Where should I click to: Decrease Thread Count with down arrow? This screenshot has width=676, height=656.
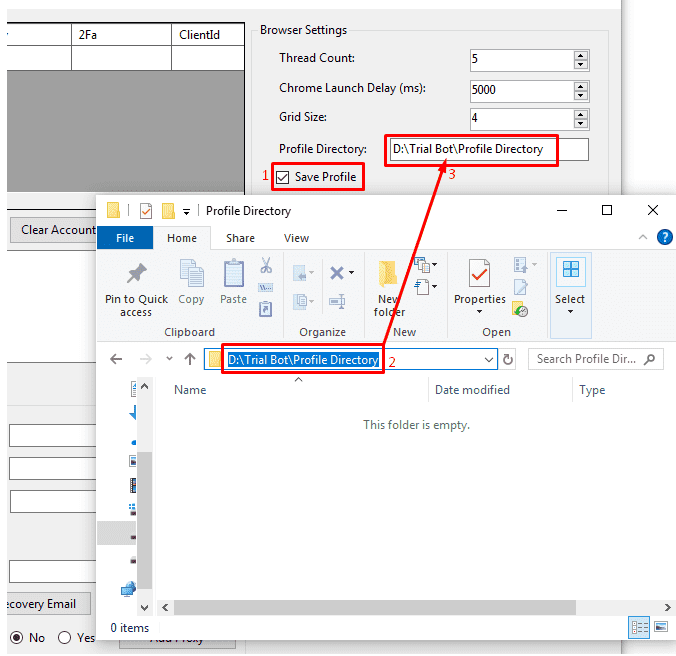(x=581, y=65)
